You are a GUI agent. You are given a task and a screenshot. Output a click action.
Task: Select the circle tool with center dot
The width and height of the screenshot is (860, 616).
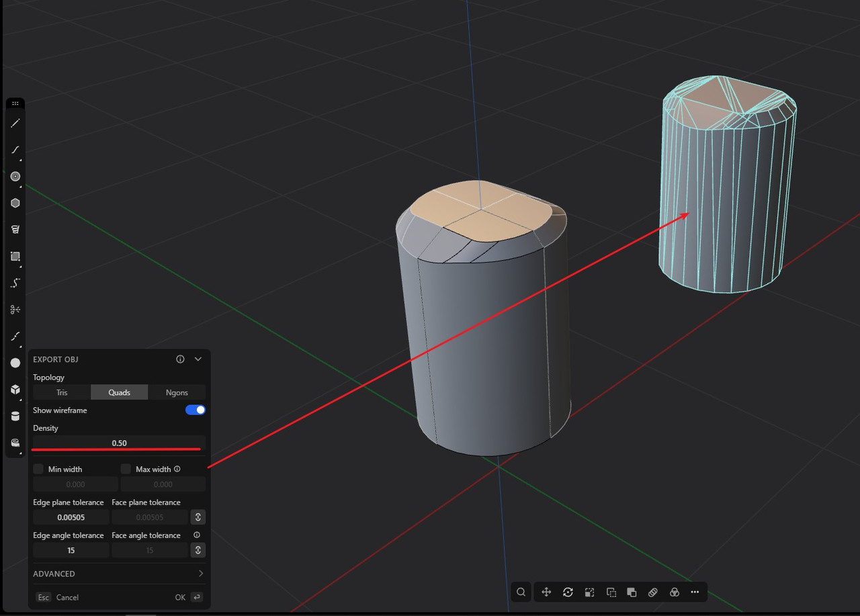15,177
